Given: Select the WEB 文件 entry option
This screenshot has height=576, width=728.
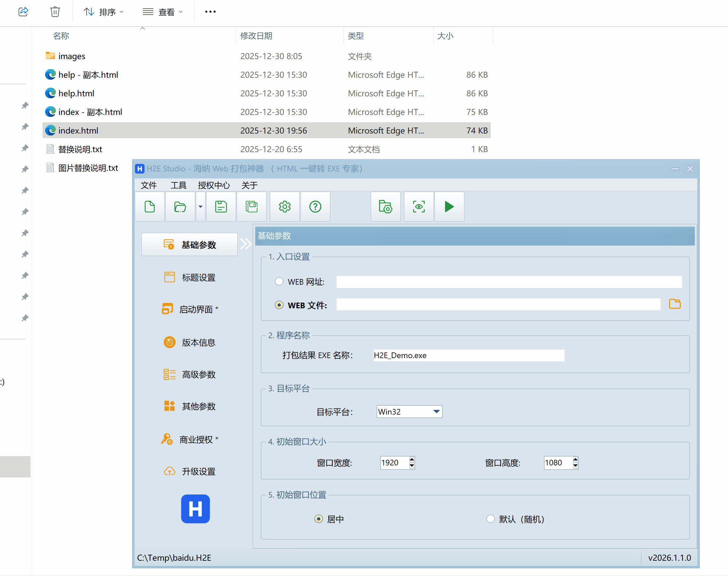Looking at the screenshot, I should 279,305.
